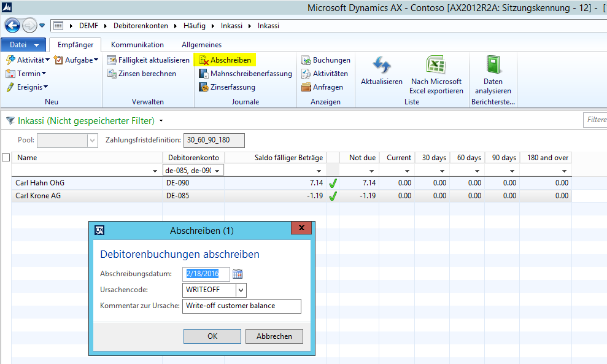
Task: Click Fälligkeit aktualisieren in Verwalten group
Action: click(x=148, y=60)
